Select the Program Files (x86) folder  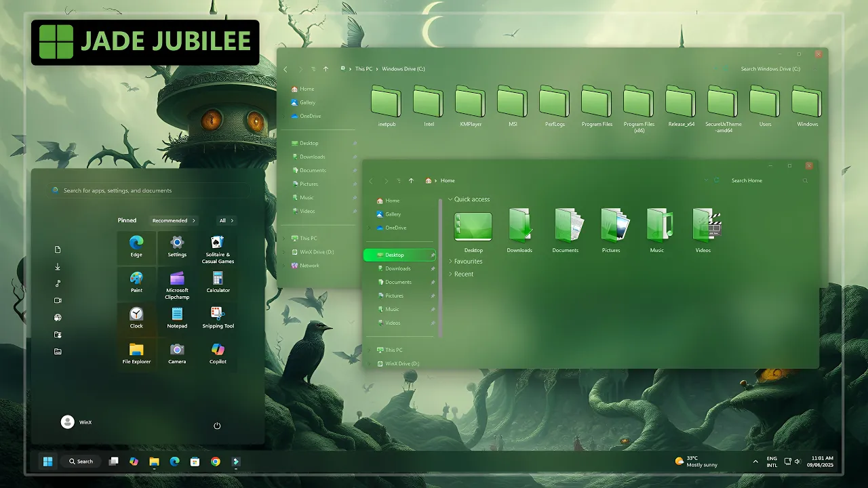point(639,108)
